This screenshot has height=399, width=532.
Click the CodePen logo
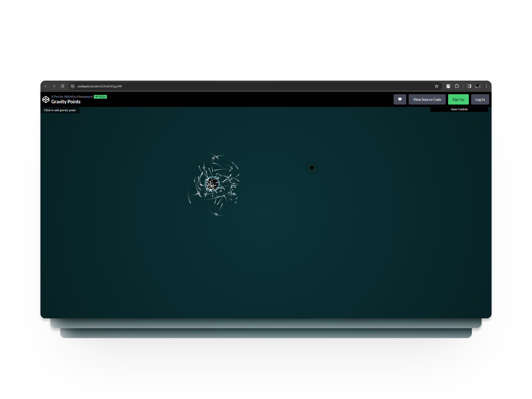pos(46,99)
